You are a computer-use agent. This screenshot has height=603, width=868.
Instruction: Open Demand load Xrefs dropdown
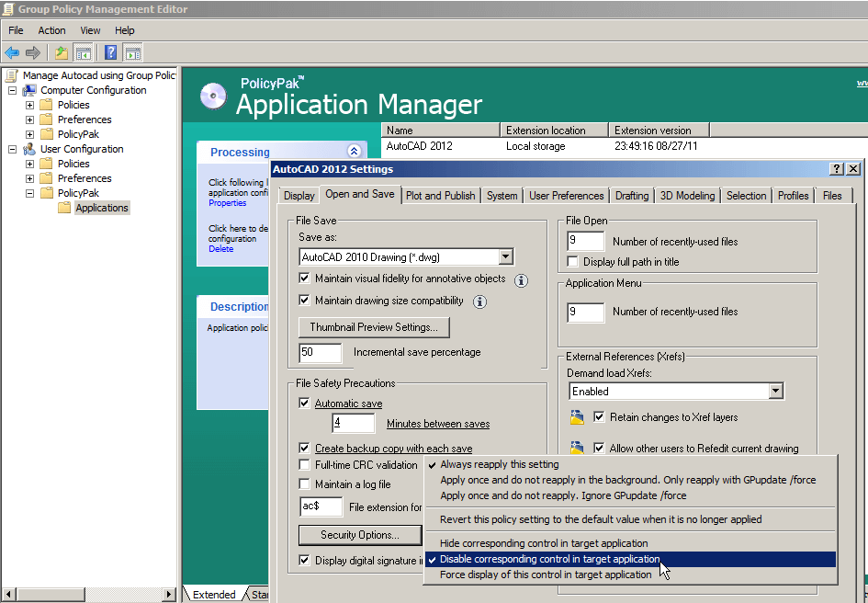coord(775,392)
